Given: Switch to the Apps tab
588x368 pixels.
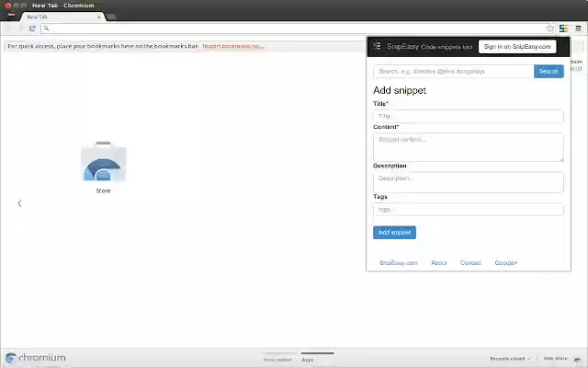Looking at the screenshot, I should tap(308, 360).
